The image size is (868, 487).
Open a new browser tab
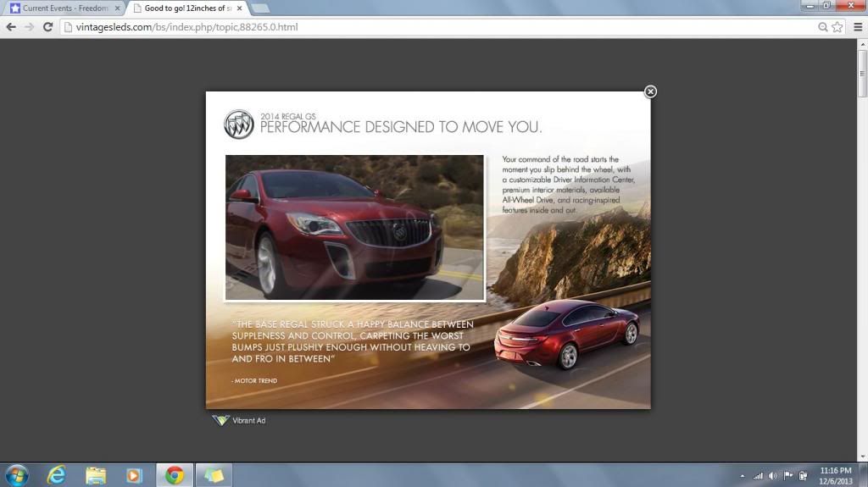(x=260, y=8)
